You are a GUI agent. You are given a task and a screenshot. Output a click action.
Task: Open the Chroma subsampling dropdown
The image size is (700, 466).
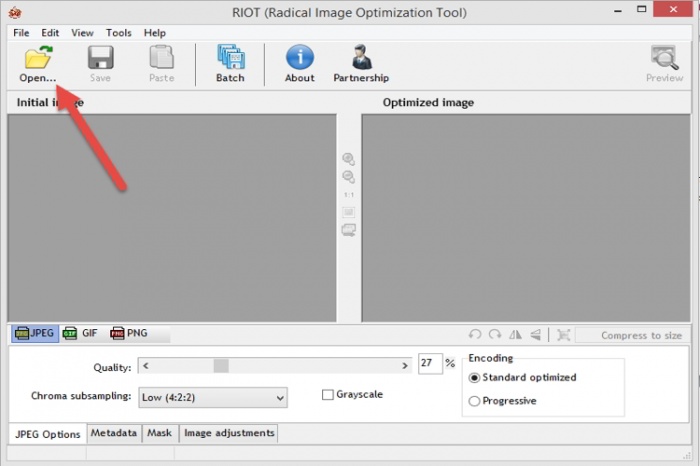pos(213,397)
